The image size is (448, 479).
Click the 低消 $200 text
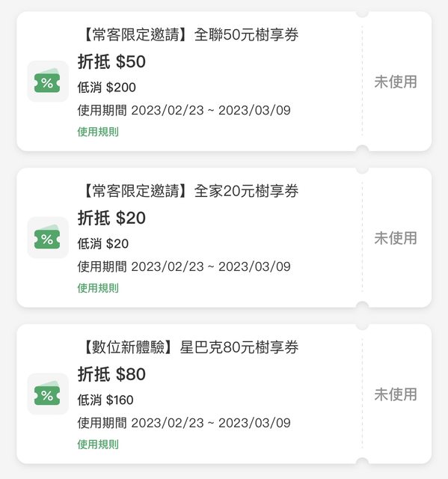tap(106, 88)
